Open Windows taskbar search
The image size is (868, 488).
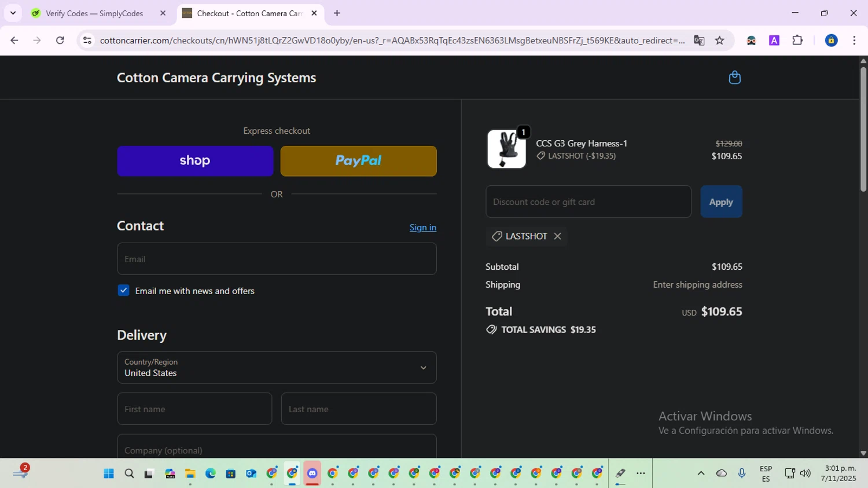pos(129,474)
